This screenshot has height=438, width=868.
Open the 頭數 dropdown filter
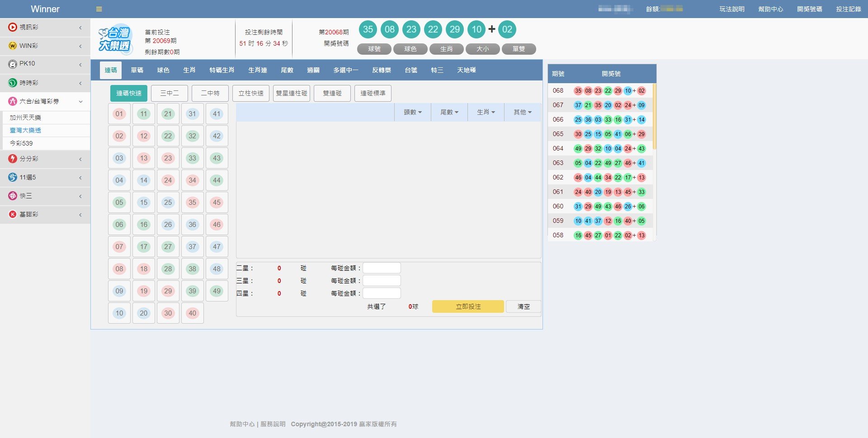(x=413, y=112)
